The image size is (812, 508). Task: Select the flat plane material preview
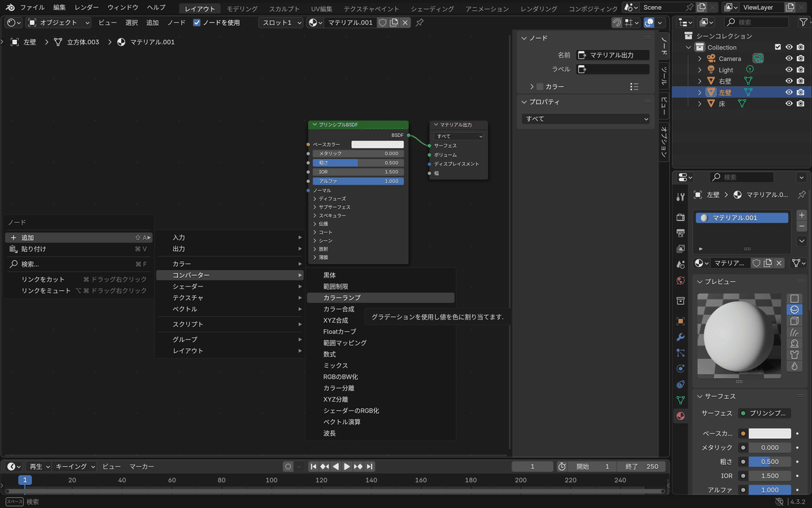click(x=794, y=299)
